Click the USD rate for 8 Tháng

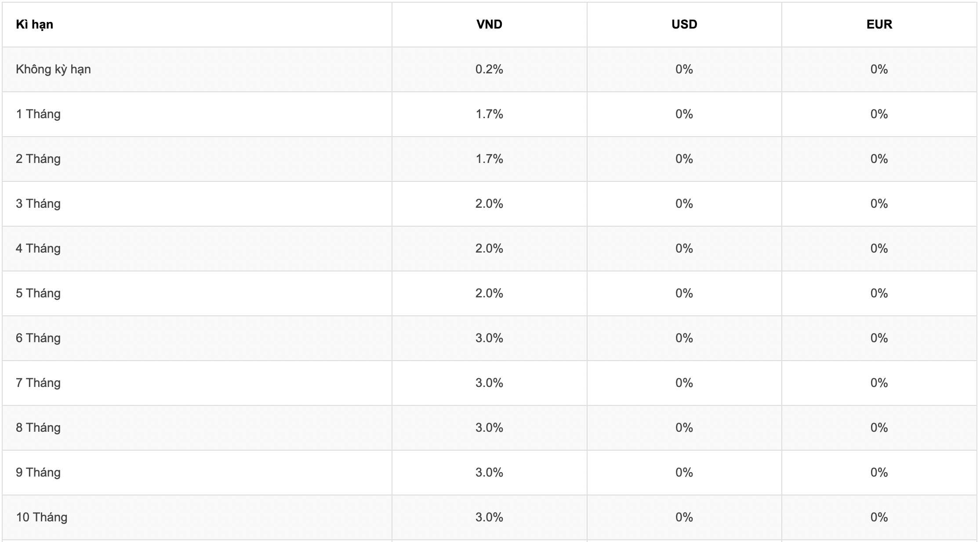coord(684,428)
